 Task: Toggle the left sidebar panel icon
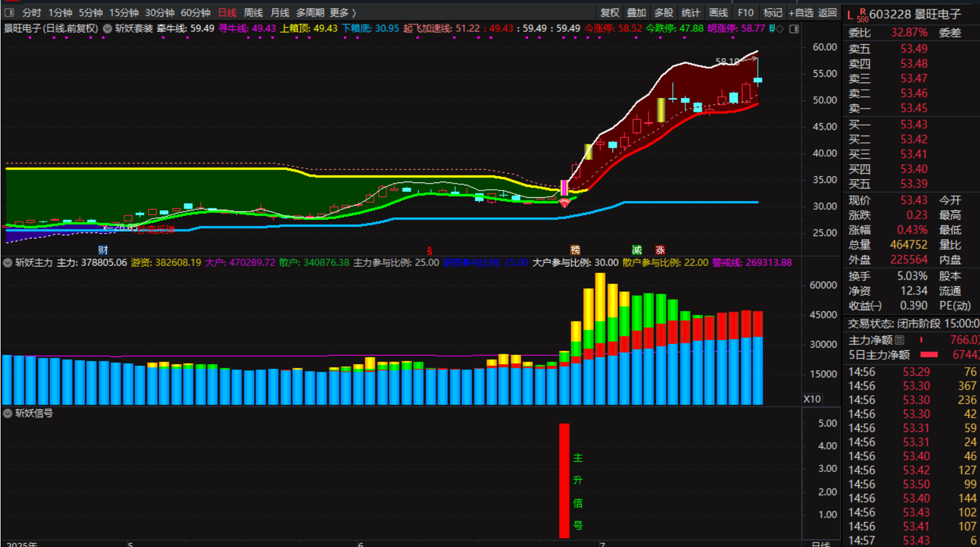(x=9, y=12)
